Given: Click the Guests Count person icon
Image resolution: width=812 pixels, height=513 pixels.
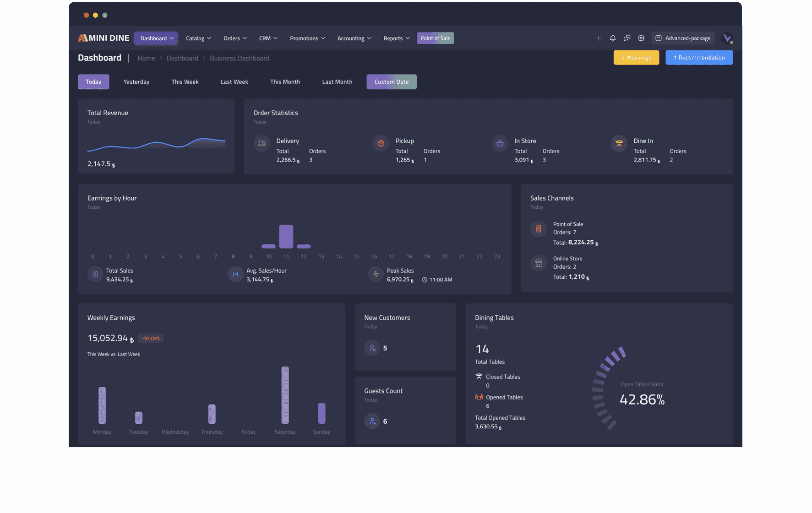Looking at the screenshot, I should (372, 421).
